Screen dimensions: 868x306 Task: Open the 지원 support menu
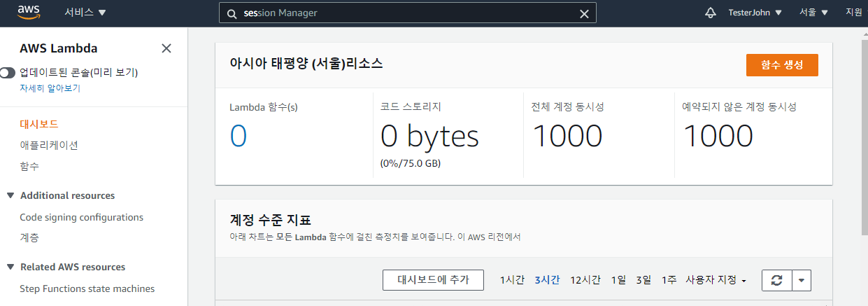(x=854, y=13)
